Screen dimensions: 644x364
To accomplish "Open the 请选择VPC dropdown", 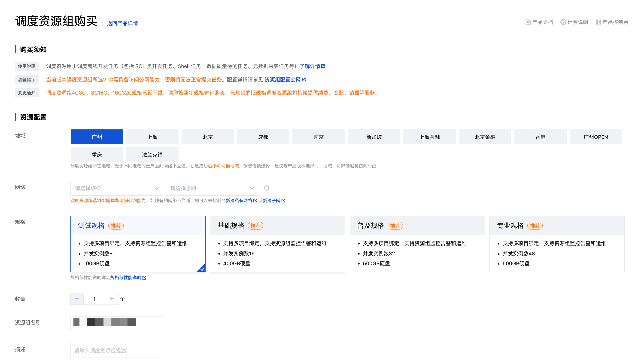I will (x=116, y=188).
